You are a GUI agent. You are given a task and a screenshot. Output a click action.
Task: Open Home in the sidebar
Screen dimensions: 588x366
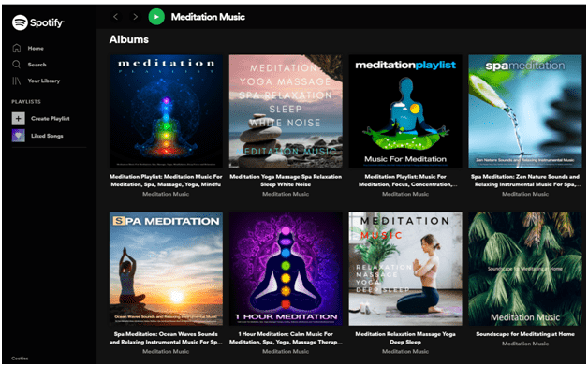click(x=36, y=49)
